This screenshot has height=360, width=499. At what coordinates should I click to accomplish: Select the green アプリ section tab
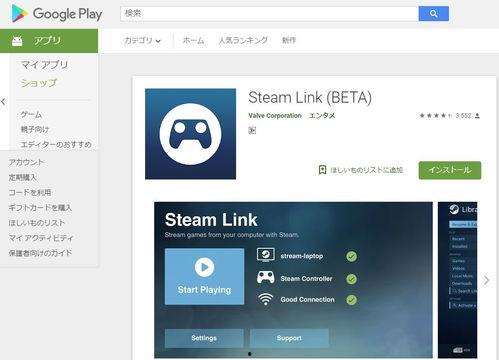(49, 41)
